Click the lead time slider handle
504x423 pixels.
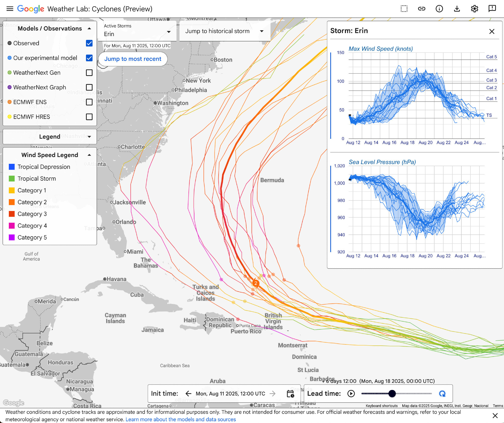(392, 393)
